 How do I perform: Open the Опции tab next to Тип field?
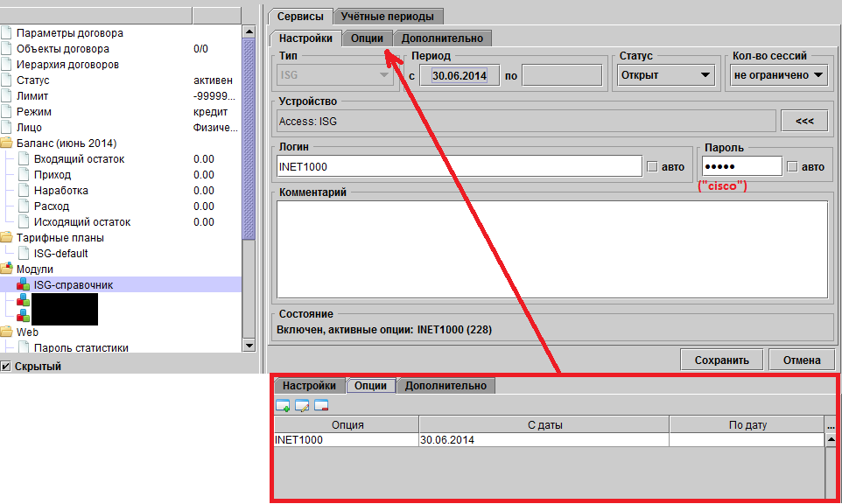[x=367, y=38]
